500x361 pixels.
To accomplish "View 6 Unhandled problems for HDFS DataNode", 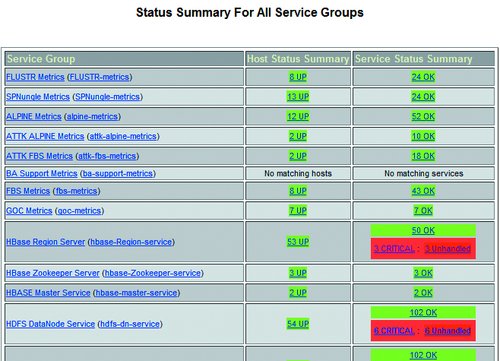I will click(448, 331).
